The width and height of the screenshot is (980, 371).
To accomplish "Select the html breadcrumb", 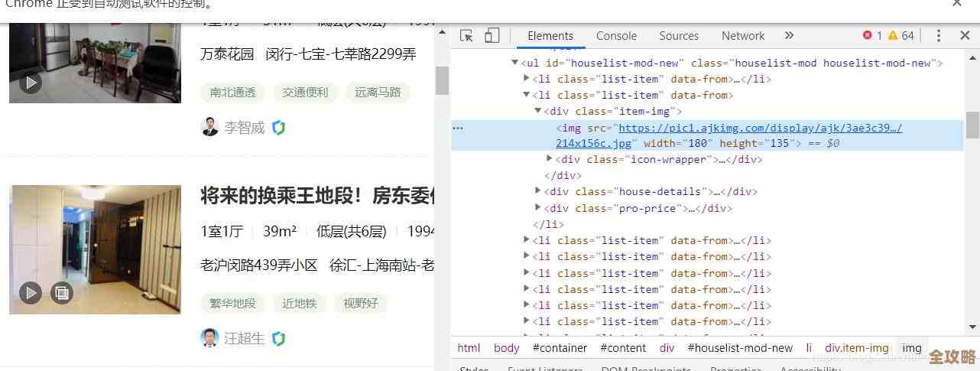I will [469, 347].
